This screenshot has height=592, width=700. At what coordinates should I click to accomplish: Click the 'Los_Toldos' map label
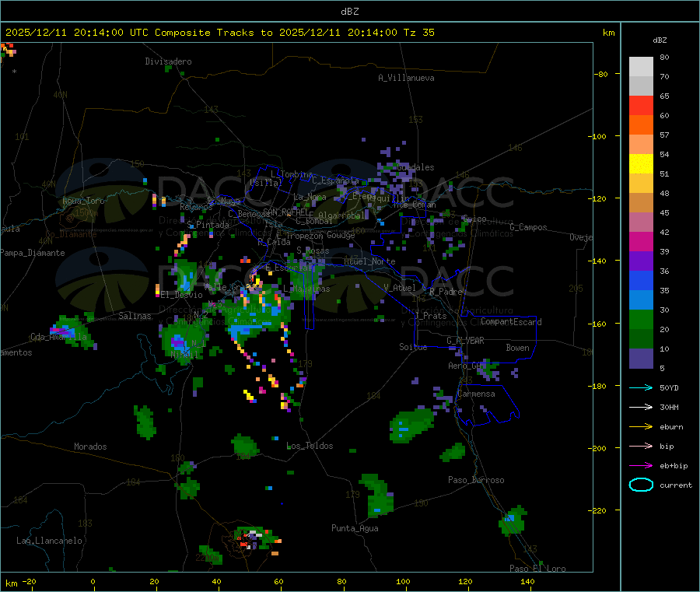click(310, 446)
